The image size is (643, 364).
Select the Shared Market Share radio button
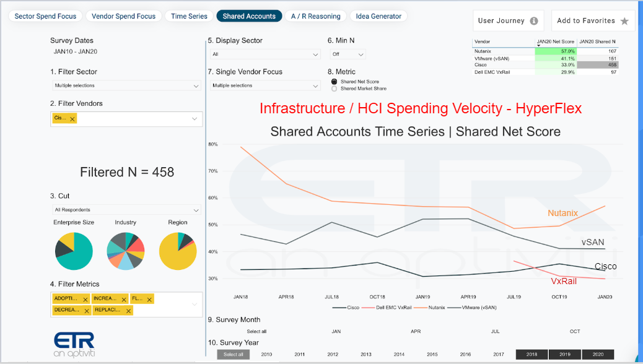point(335,89)
